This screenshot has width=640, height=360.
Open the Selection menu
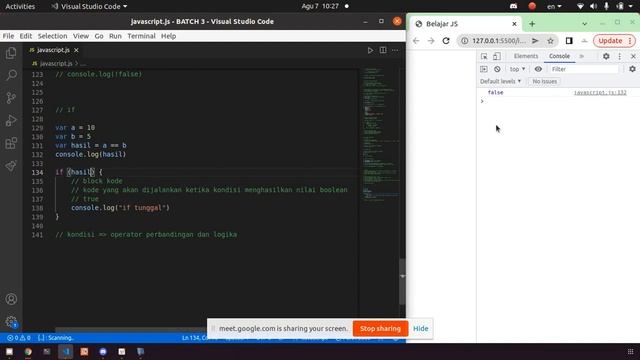pos(52,36)
